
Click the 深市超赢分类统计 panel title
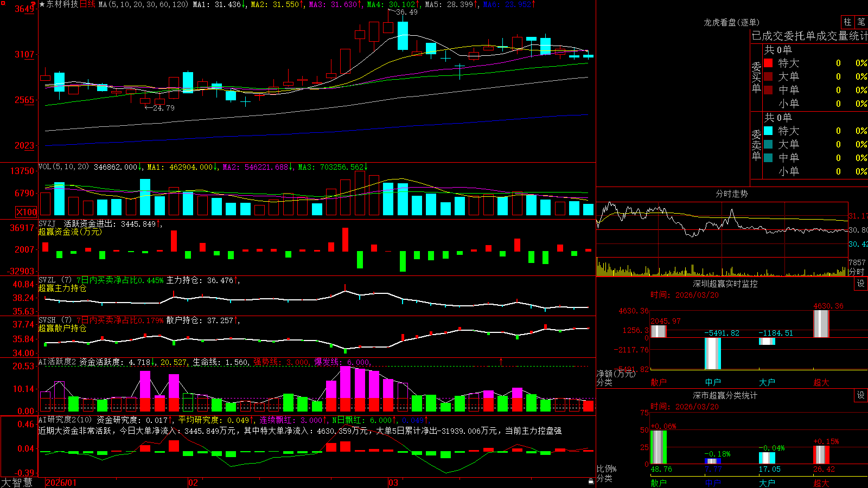coord(725,395)
